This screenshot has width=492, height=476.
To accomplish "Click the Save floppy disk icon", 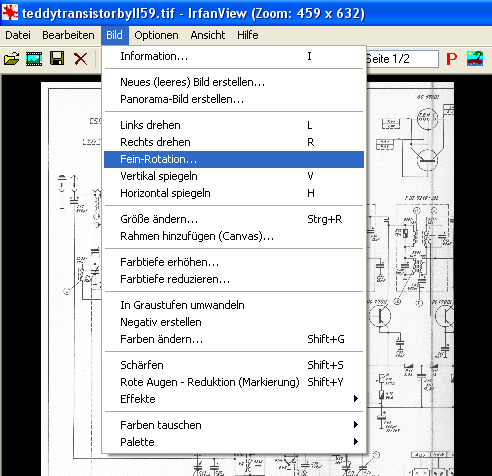I will tap(57, 59).
